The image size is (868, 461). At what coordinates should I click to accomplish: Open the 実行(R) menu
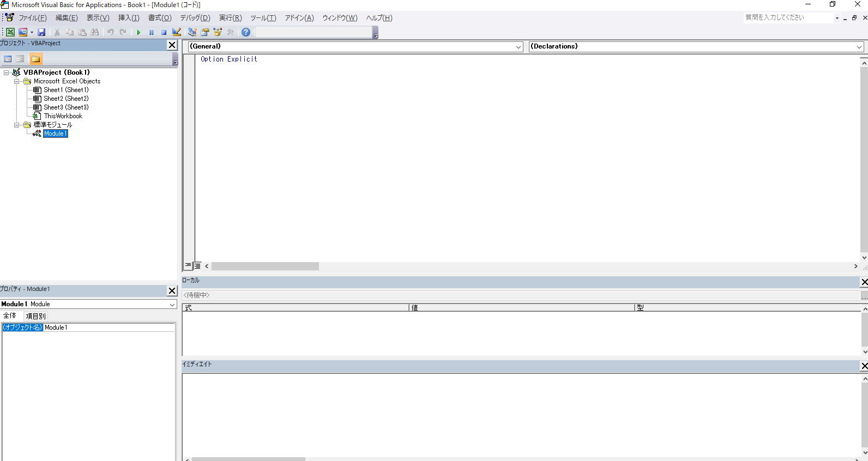[231, 18]
